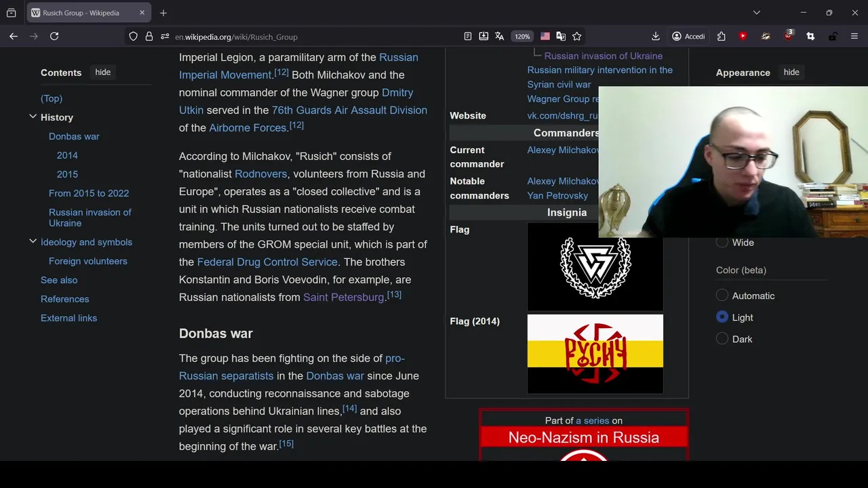Select the Wide width option
This screenshot has height=488, width=868.
coord(722,242)
